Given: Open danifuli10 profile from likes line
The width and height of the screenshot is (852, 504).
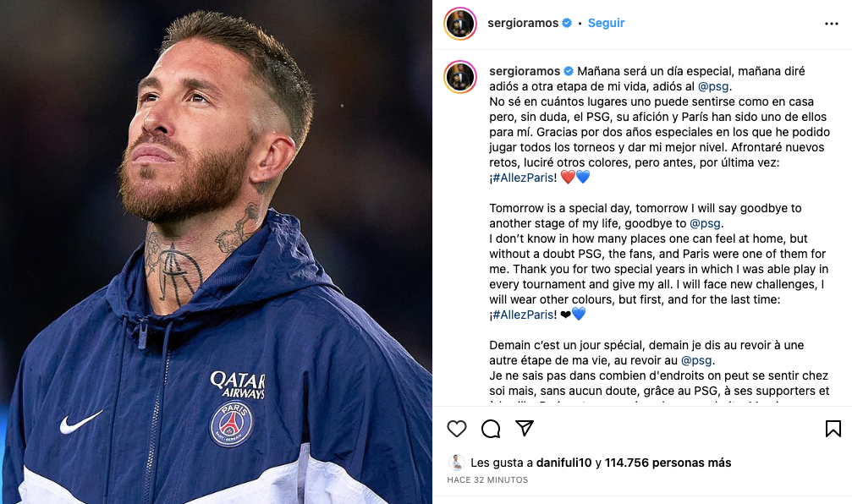Looking at the screenshot, I should point(562,463).
